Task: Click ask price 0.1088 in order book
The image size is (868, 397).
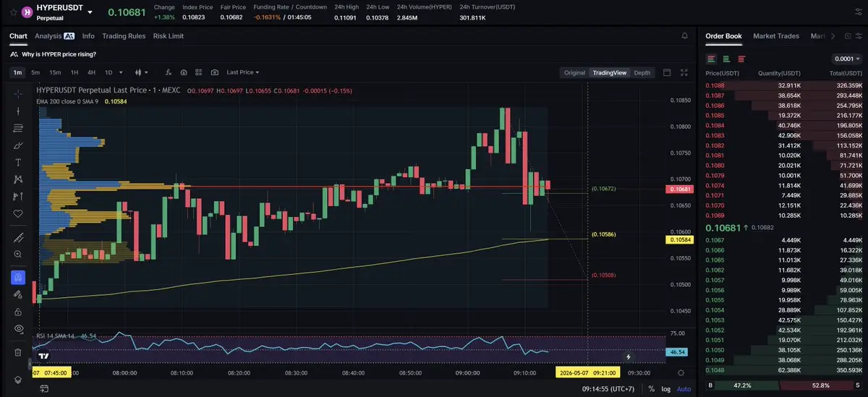Action: click(715, 85)
